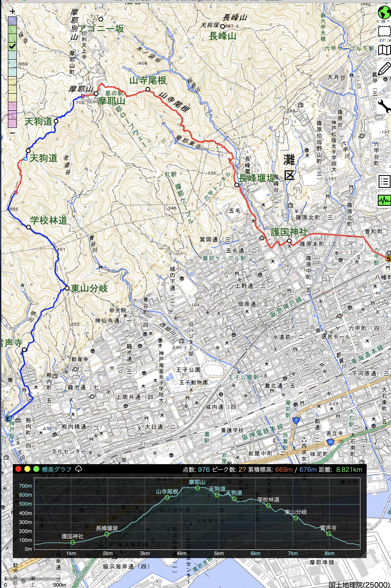Click the light blue track point on route
391x588 pixels.
(x=26, y=159)
